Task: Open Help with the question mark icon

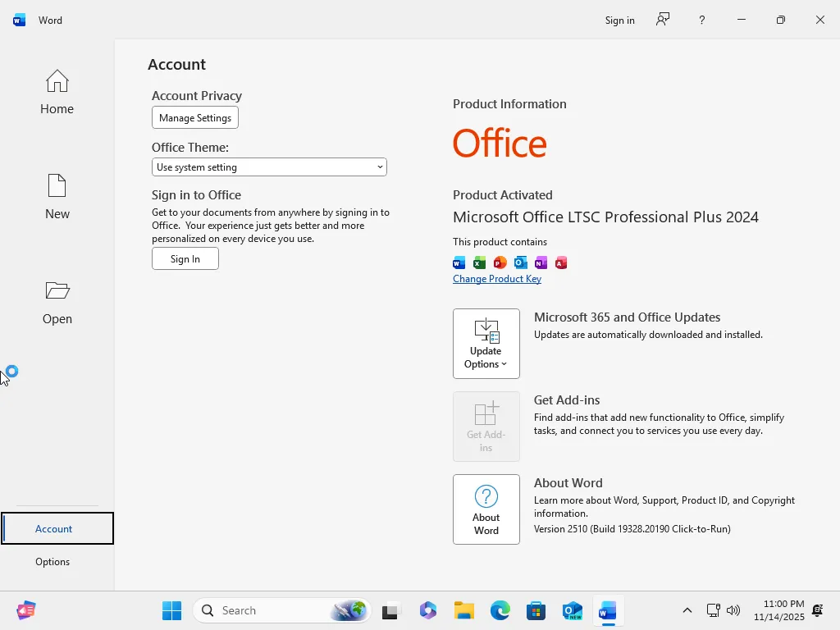Action: click(702, 21)
